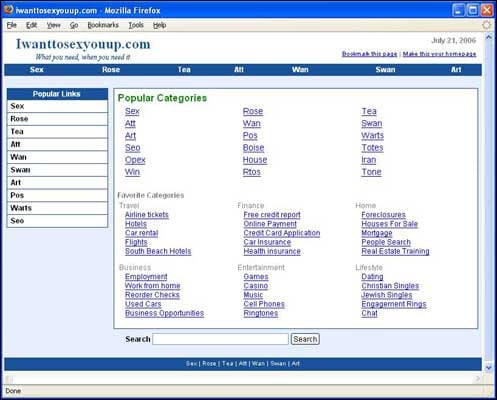Maximize the Firefox window
Image resolution: width=497 pixels, height=400 pixels.
point(473,10)
